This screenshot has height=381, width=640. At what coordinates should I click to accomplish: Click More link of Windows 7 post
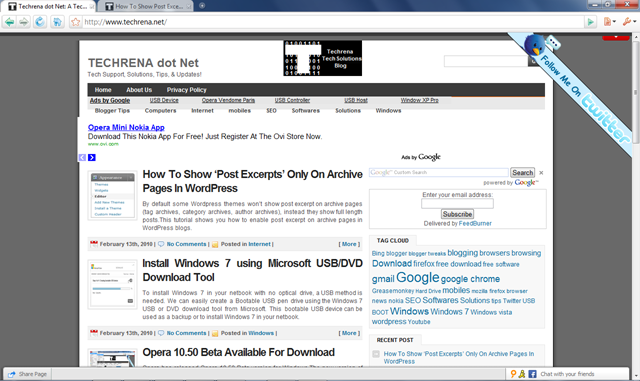[349, 333]
